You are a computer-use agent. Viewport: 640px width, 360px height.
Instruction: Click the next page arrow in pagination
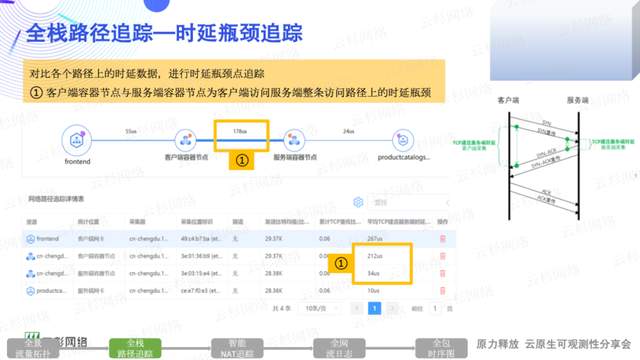392,308
